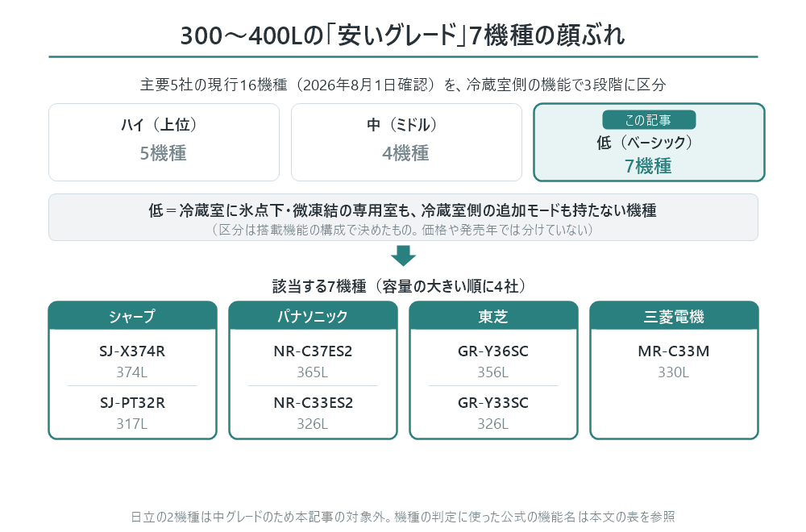Click the definition 低＝冷蔵室に氷点下・微凍結の専用室も… line
This screenshot has height=532, width=806.
[402, 210]
